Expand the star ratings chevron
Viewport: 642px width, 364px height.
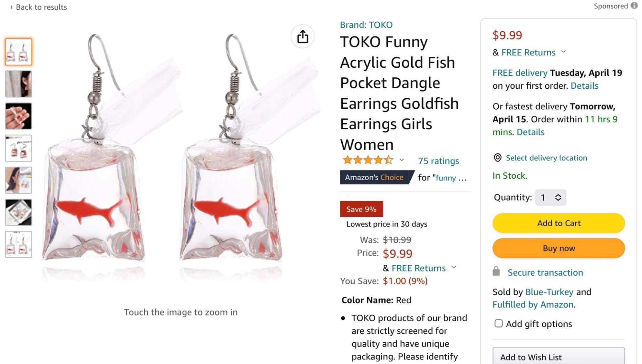[x=402, y=160]
